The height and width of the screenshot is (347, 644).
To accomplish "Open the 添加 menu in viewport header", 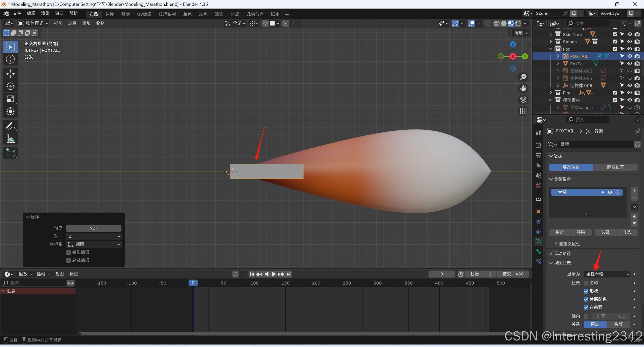I will 86,23.
